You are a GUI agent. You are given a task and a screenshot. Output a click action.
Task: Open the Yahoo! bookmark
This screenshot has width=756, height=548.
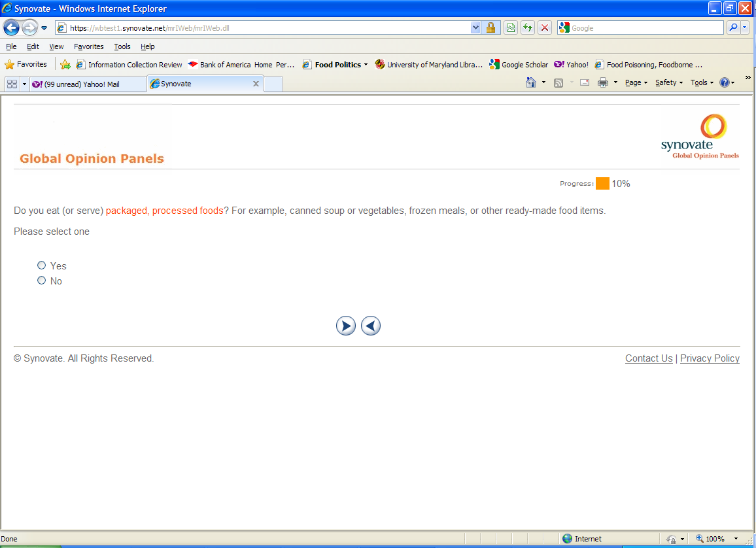572,65
